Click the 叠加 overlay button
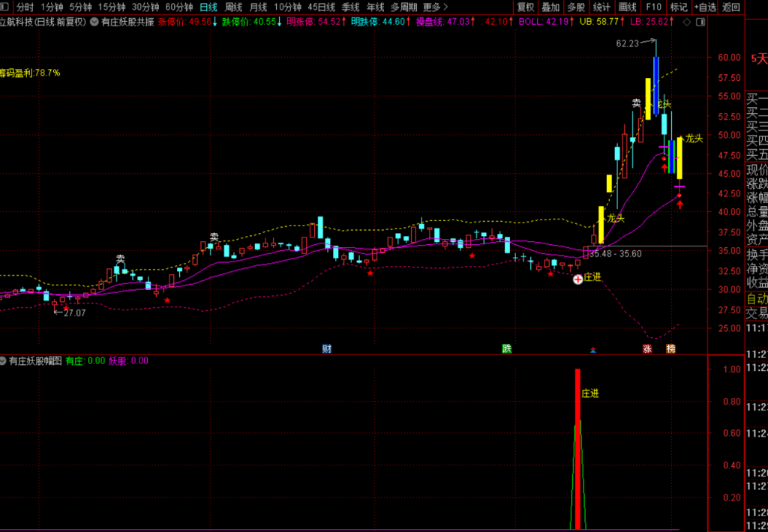This screenshot has height=532, width=768. [551, 7]
